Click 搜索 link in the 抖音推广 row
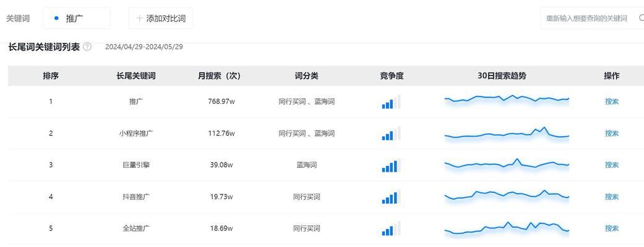Screen dimensions: 644x247 click(612, 197)
